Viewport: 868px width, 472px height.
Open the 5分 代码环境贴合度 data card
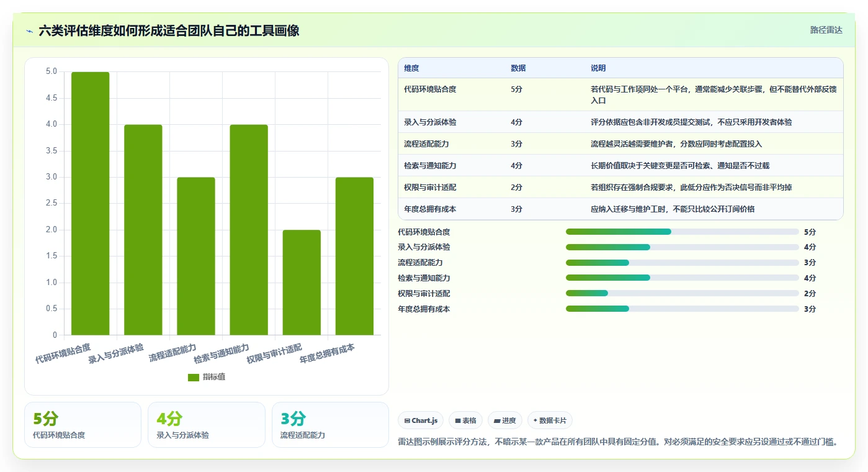[x=83, y=425]
